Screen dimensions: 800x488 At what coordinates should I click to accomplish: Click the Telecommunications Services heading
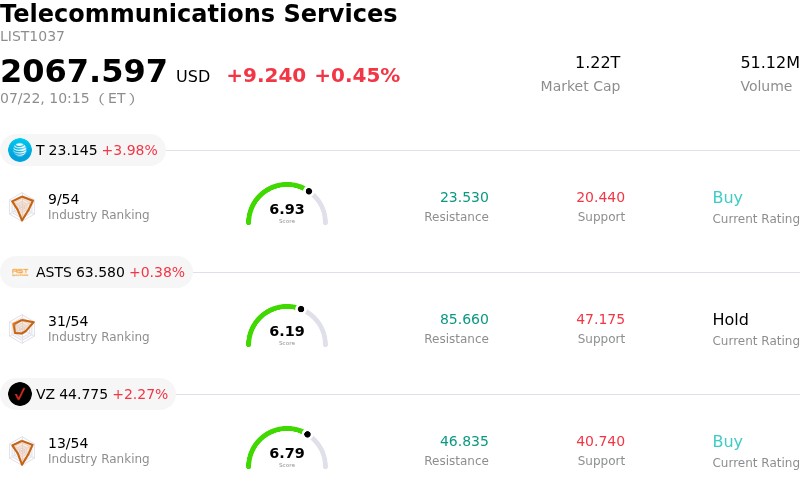(x=198, y=13)
